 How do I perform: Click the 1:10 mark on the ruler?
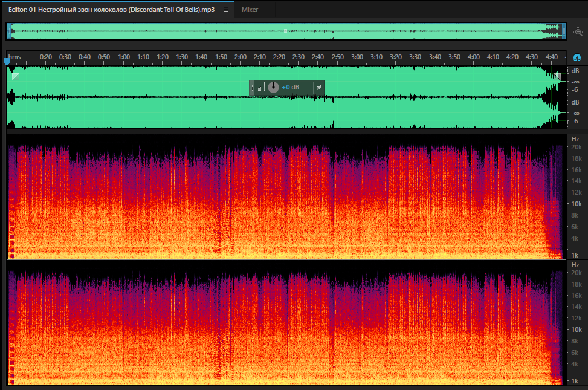[143, 57]
